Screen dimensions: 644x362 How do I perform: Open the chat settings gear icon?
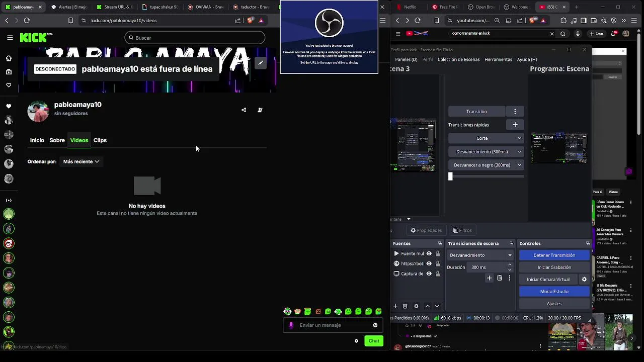pyautogui.click(x=356, y=341)
